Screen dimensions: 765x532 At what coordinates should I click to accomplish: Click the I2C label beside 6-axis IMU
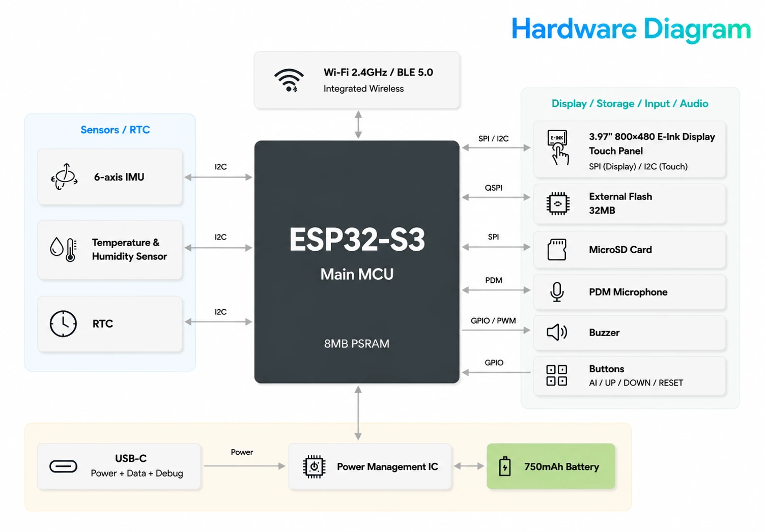pyautogui.click(x=220, y=167)
